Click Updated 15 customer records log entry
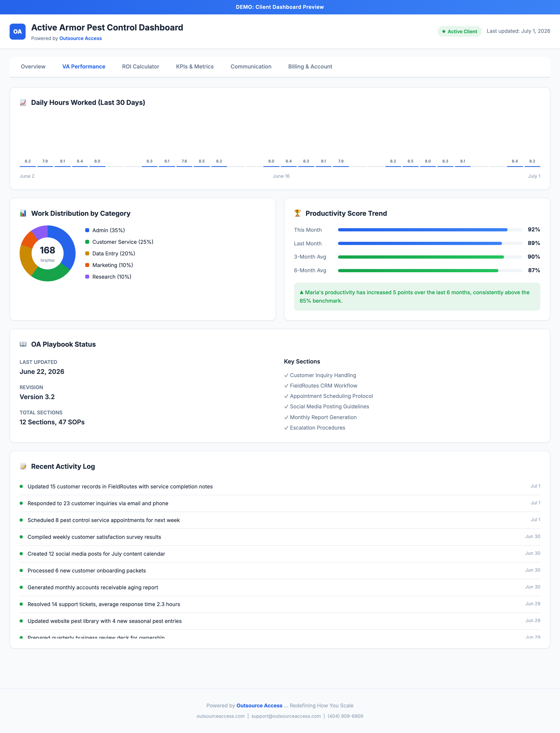The image size is (560, 733). (280, 486)
